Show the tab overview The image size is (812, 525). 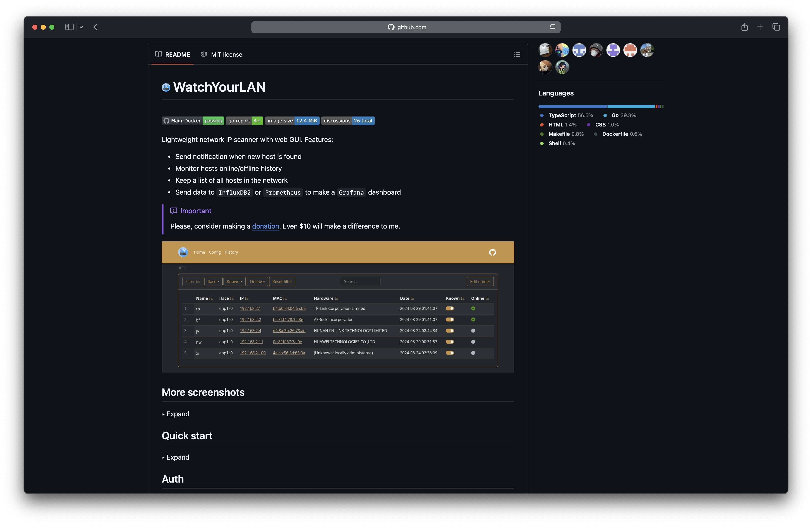click(776, 27)
